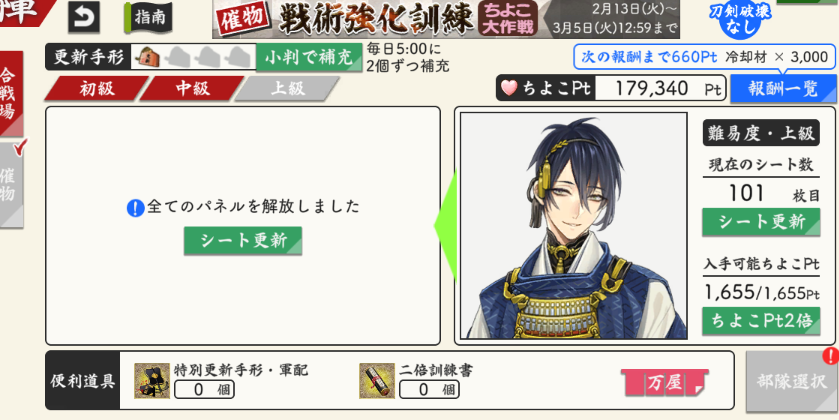839x420 pixels.
Task: Click the Mikazuki character portrait
Action: click(574, 225)
